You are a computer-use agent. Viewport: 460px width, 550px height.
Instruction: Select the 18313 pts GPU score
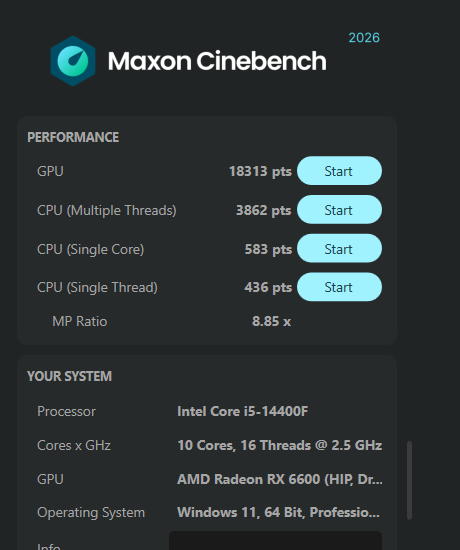coord(260,171)
